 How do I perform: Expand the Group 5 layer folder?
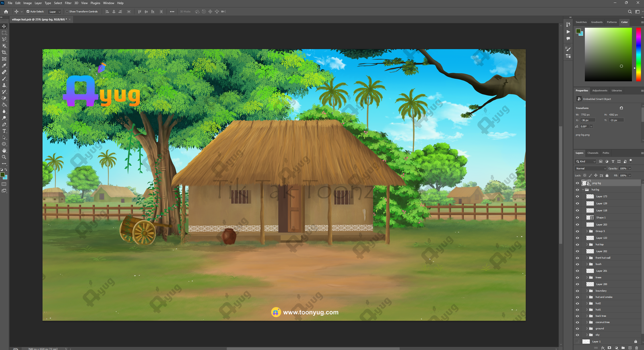586,231
